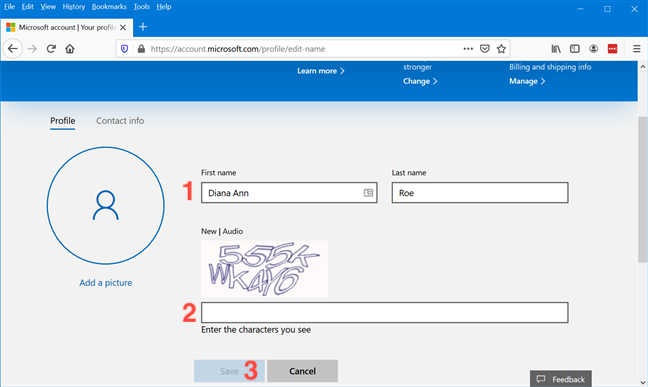Follow the Learn more link
648x387 pixels.
[321, 71]
